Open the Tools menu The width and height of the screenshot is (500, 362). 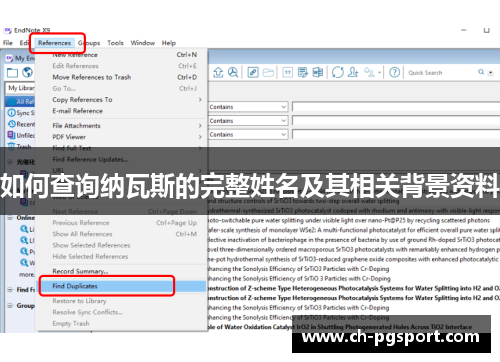click(115, 43)
